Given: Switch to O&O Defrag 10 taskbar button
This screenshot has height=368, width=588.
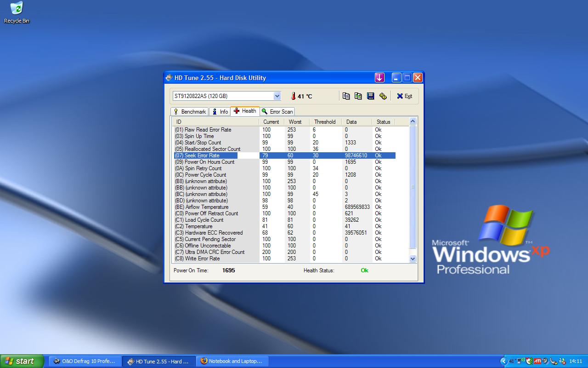Looking at the screenshot, I should point(85,361).
